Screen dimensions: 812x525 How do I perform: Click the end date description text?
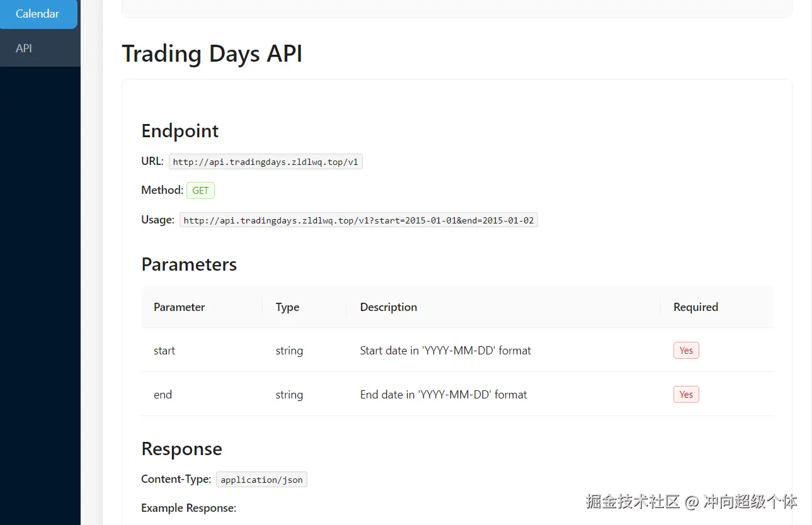tap(443, 395)
